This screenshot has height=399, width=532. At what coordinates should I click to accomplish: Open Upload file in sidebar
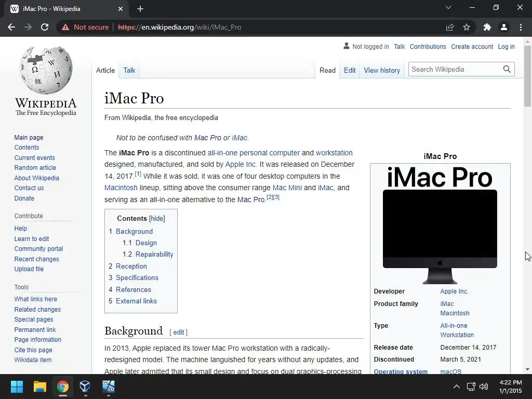click(29, 269)
